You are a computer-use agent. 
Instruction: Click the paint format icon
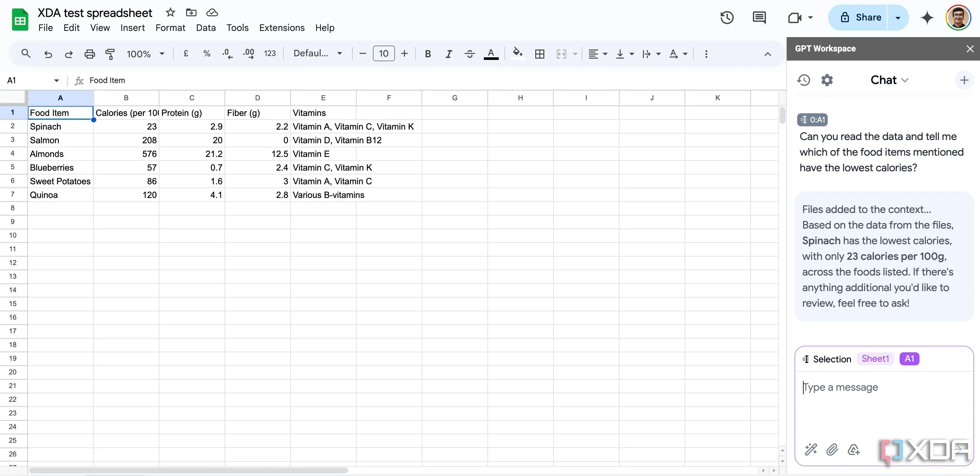pos(110,54)
